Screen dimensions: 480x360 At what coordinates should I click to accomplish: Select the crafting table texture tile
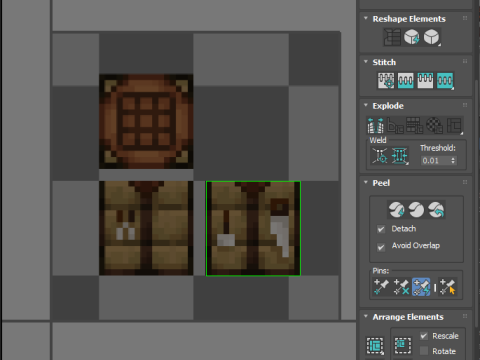146,121
